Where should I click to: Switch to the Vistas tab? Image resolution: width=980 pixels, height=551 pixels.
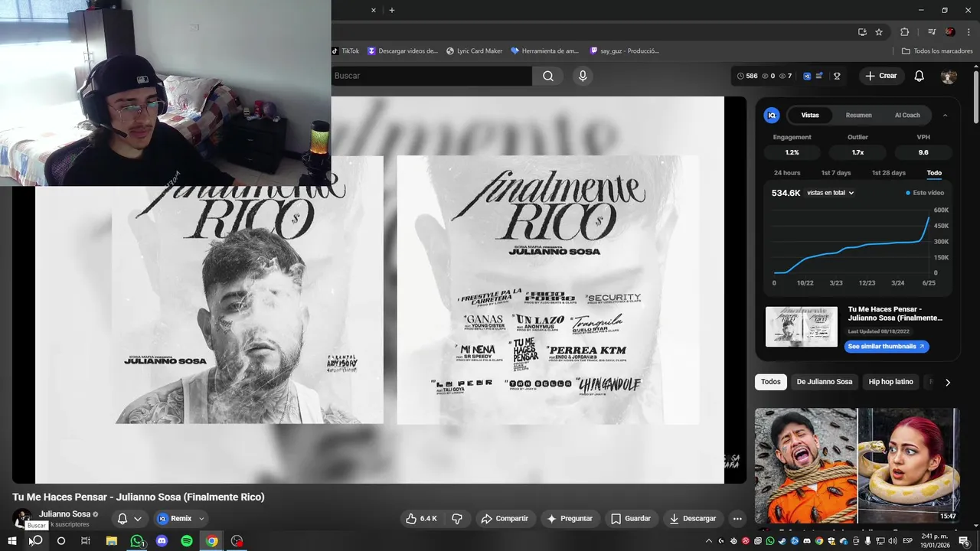(810, 115)
